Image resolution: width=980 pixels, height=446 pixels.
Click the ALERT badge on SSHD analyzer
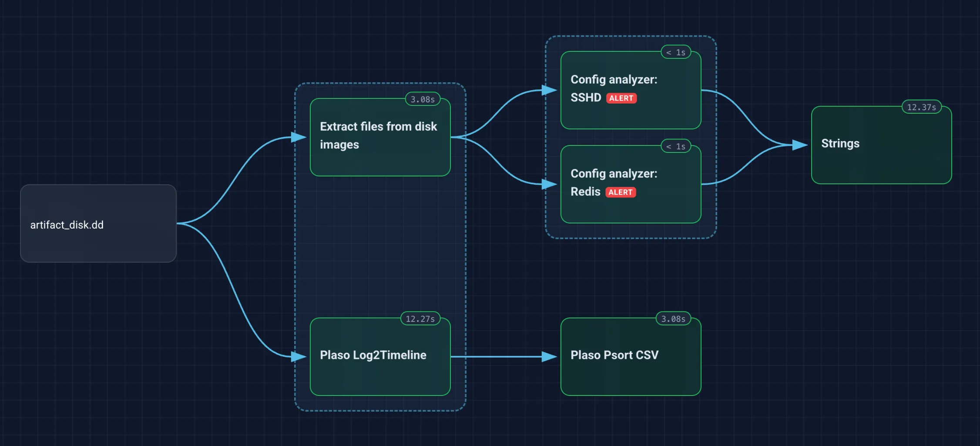click(621, 98)
